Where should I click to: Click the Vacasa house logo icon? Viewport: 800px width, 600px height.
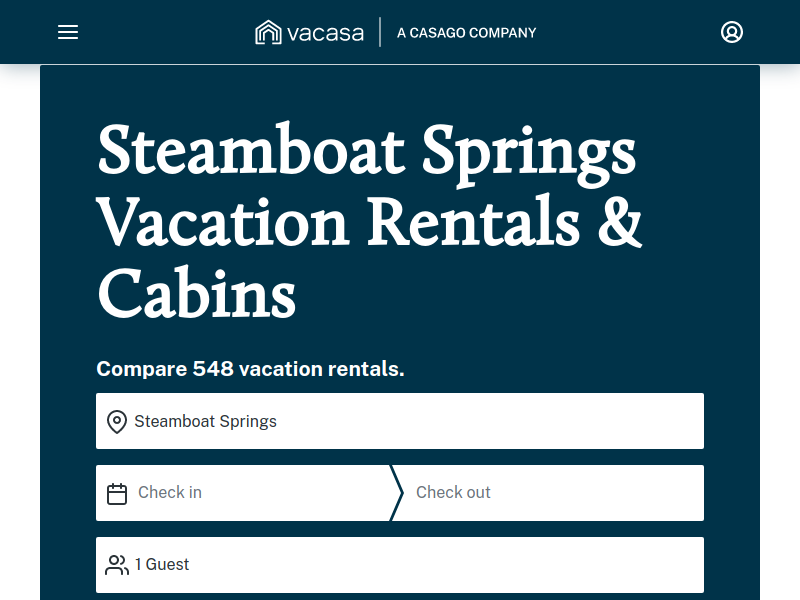pos(268,32)
